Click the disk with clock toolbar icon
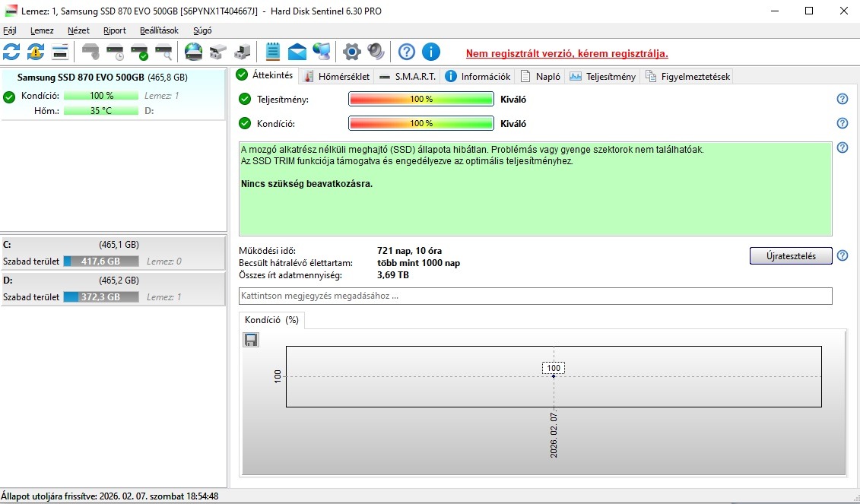The width and height of the screenshot is (860, 504). [x=115, y=52]
